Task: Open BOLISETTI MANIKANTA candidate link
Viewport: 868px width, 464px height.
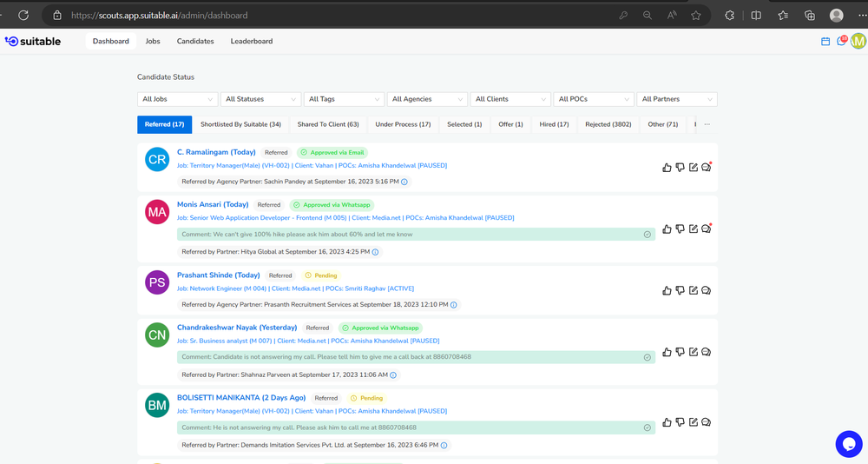Action: pyautogui.click(x=241, y=398)
